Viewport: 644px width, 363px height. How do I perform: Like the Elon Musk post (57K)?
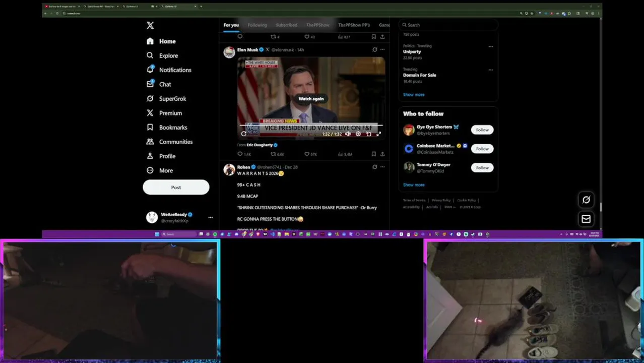pos(310,154)
